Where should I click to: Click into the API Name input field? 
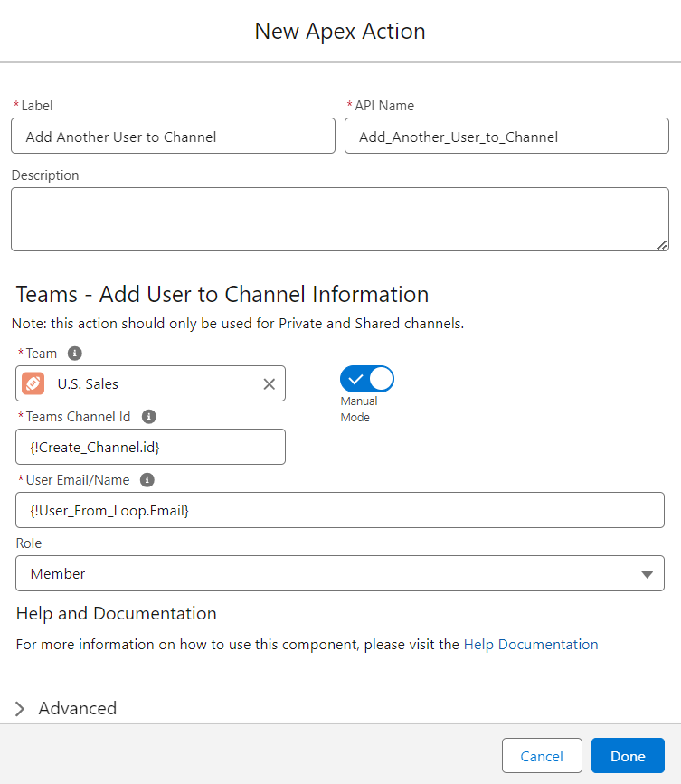tap(506, 136)
